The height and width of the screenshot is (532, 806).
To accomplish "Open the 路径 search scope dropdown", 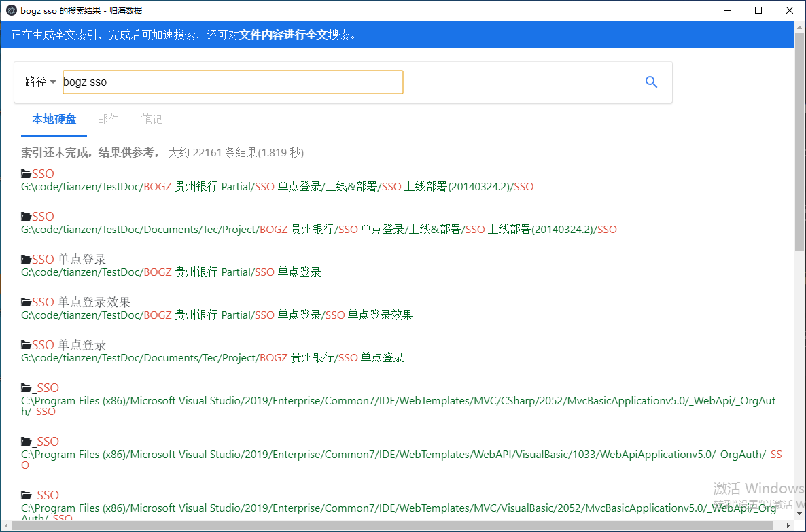I will coord(40,82).
